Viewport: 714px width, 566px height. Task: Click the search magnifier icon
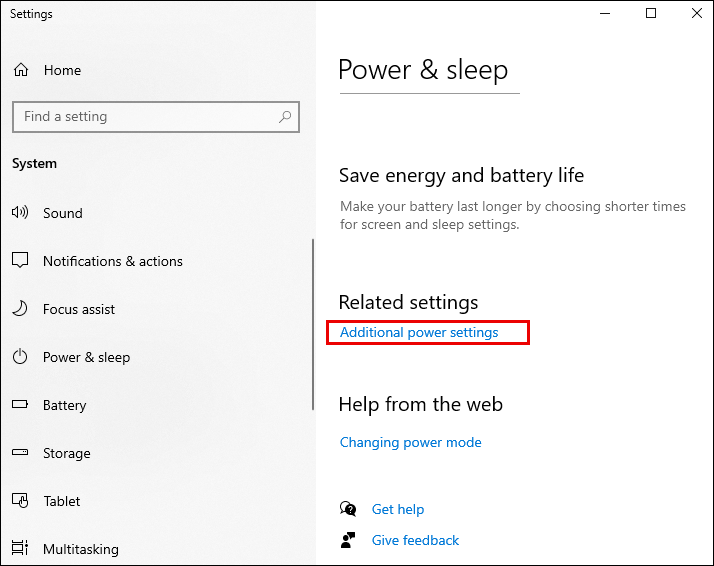click(x=286, y=117)
